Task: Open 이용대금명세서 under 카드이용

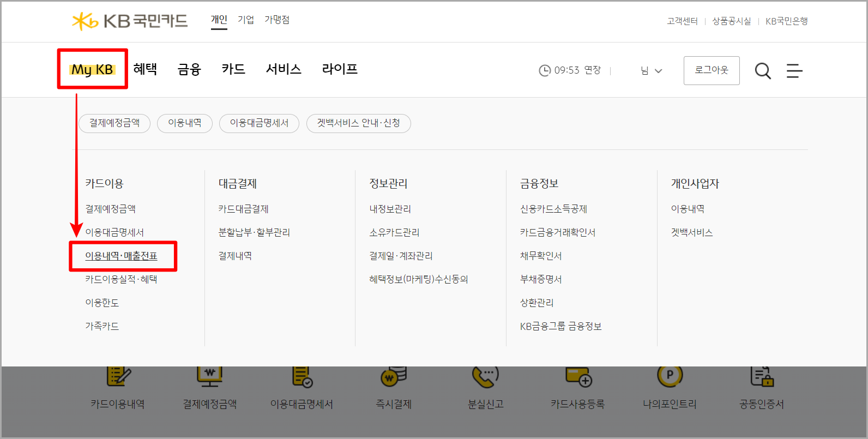Action: pos(114,232)
